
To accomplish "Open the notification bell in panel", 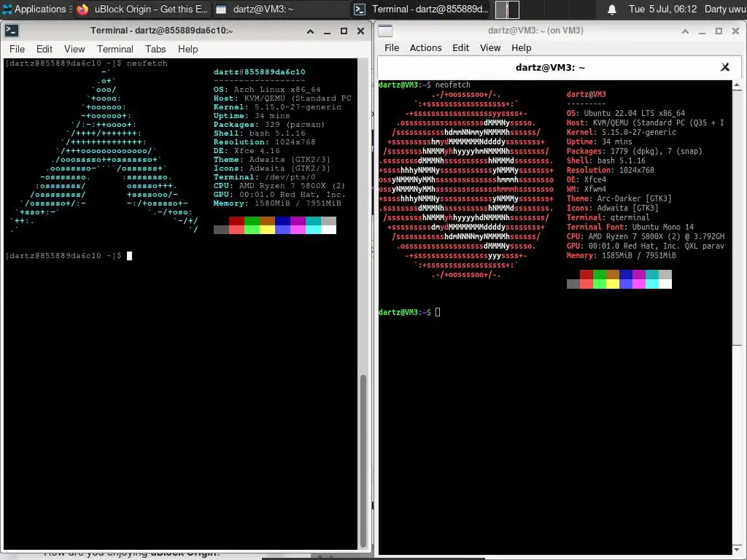I will click(612, 9).
